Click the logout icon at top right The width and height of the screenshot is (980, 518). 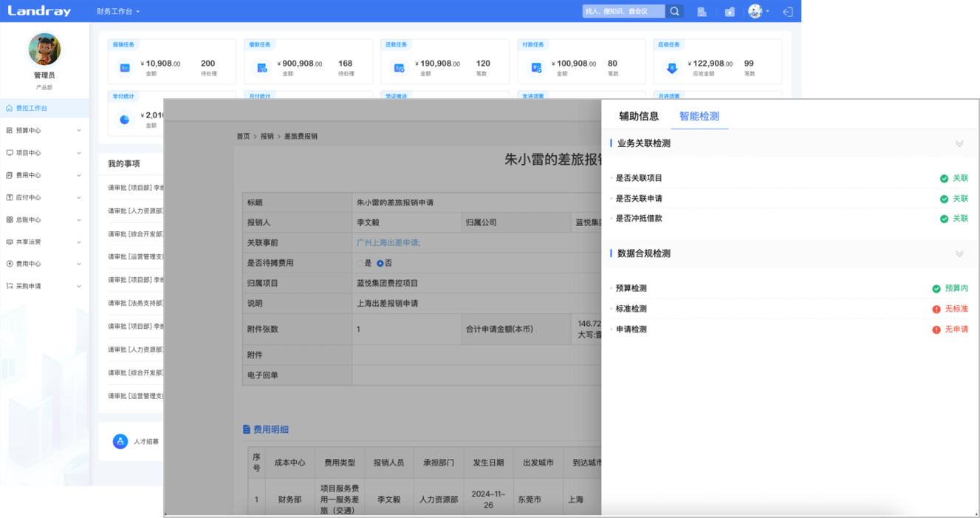pos(788,12)
